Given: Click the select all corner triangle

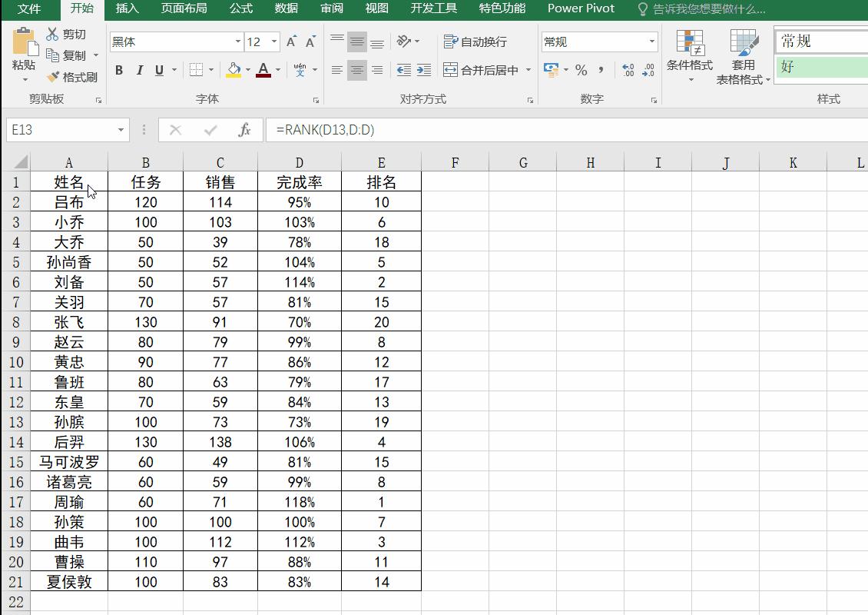Looking at the screenshot, I should coord(20,161).
